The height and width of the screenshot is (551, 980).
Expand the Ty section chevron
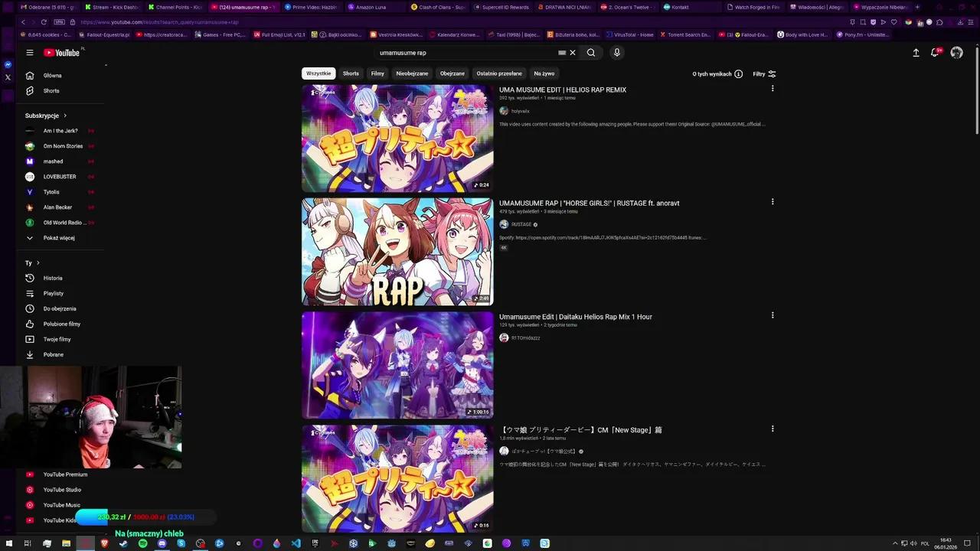pos(38,263)
